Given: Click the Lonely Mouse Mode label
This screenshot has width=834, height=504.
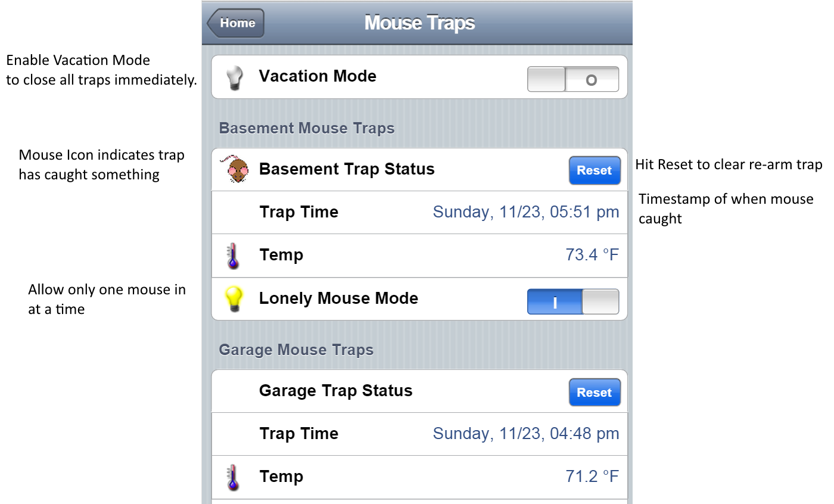Looking at the screenshot, I should click(x=338, y=298).
